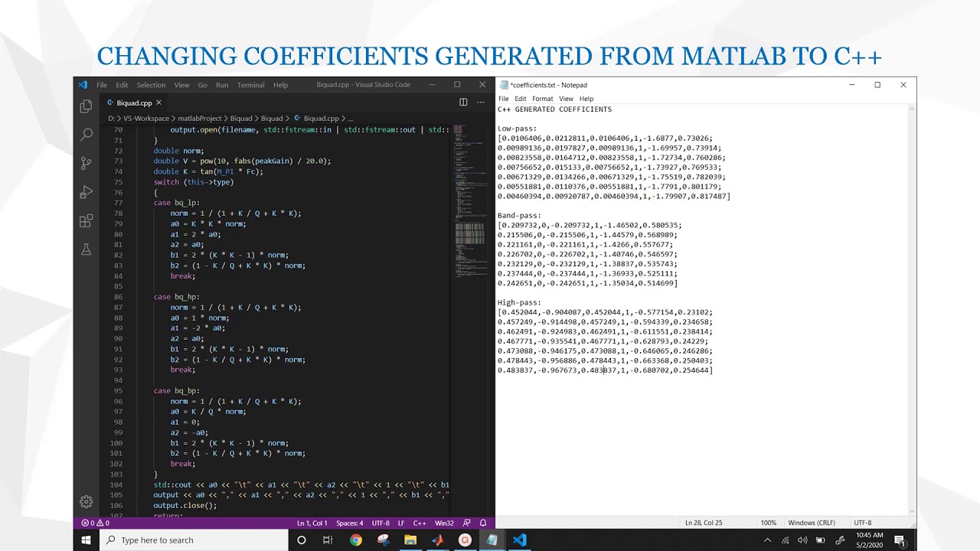Switch to Notepad from the taskbar
The width and height of the screenshot is (980, 551).
[x=492, y=540]
